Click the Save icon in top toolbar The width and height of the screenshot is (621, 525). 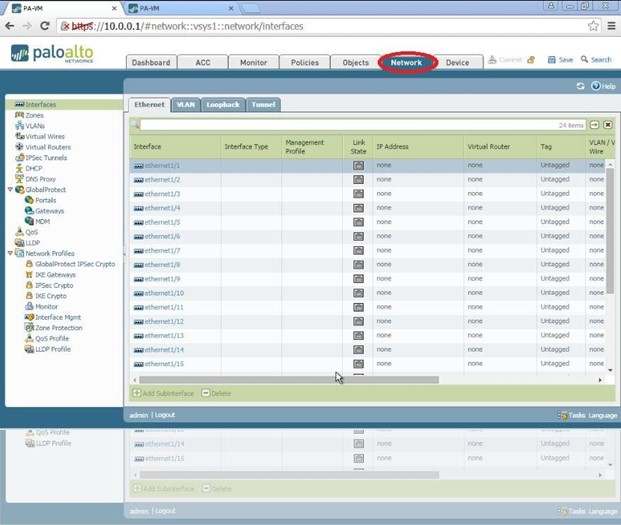pos(552,60)
